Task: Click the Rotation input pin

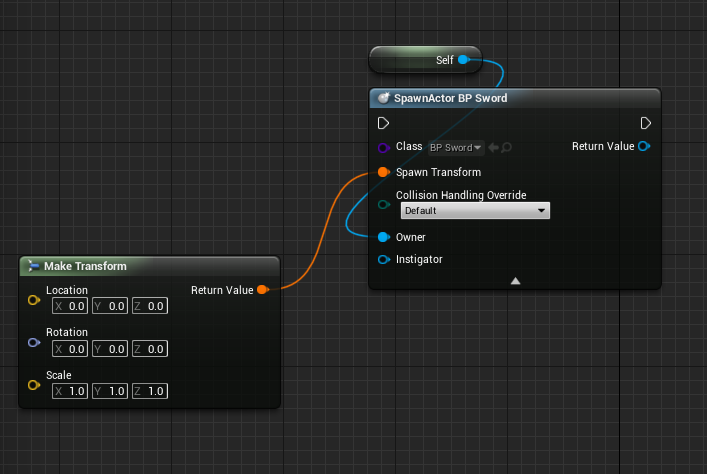Action: click(x=34, y=343)
